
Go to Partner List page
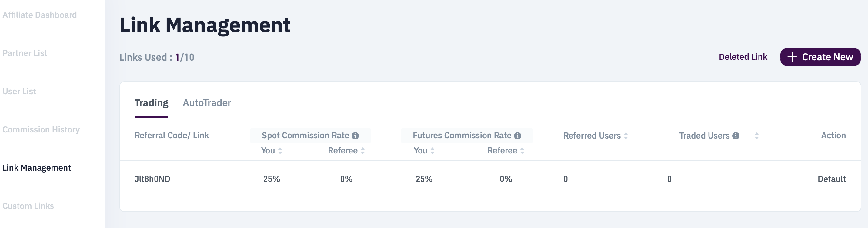click(25, 53)
